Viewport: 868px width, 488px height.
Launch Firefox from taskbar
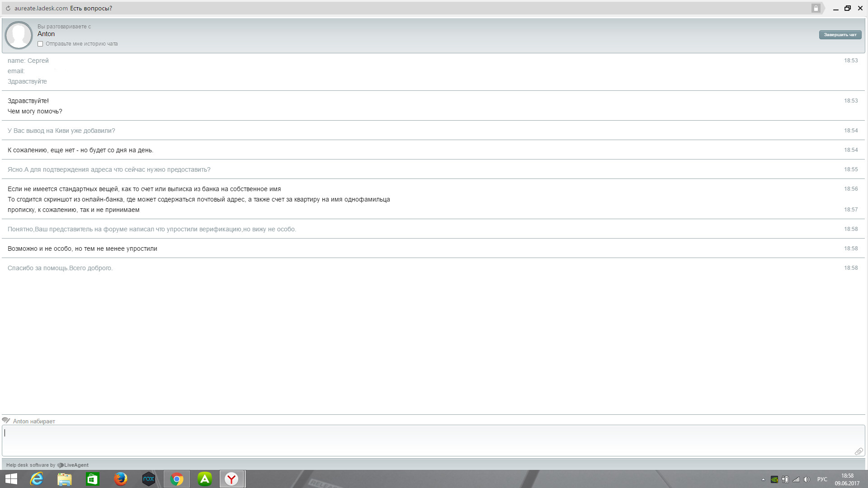(121, 479)
